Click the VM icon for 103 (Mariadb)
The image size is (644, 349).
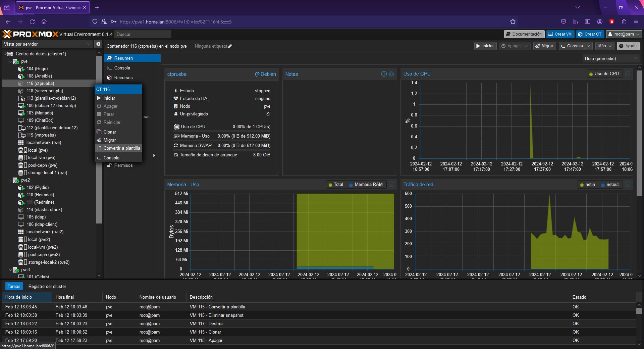(x=21, y=113)
